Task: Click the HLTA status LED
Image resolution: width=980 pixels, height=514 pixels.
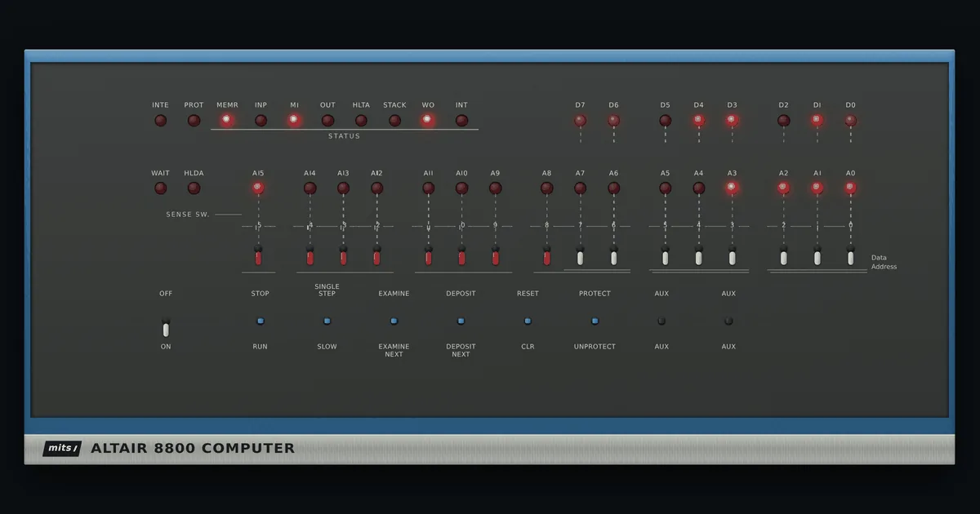Action: [361, 120]
